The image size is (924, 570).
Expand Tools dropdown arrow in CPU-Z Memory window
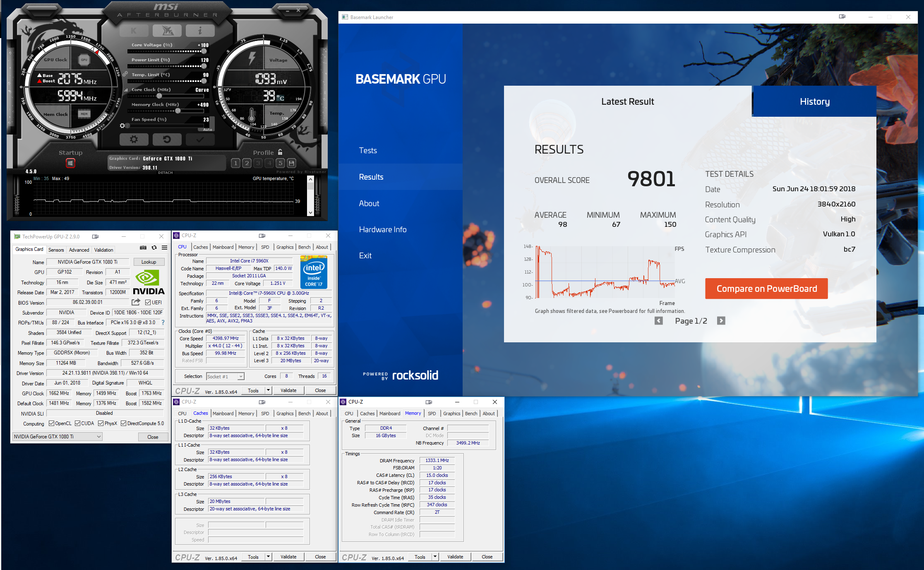pyautogui.click(x=435, y=557)
